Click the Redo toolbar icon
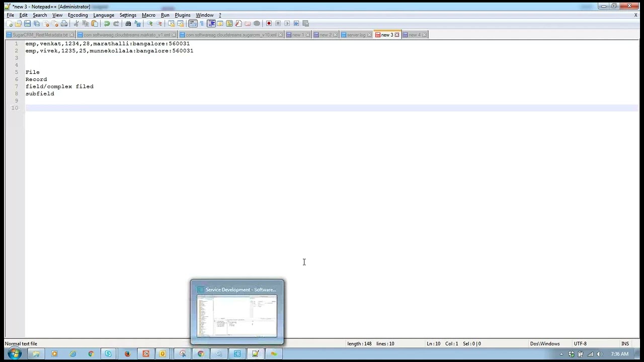The height and width of the screenshot is (362, 644). (116, 24)
